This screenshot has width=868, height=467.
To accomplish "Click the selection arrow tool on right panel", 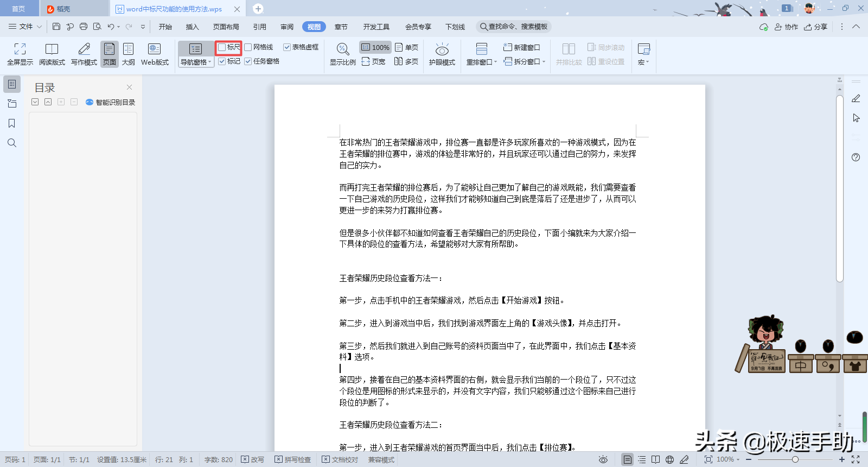I will pyautogui.click(x=856, y=118).
